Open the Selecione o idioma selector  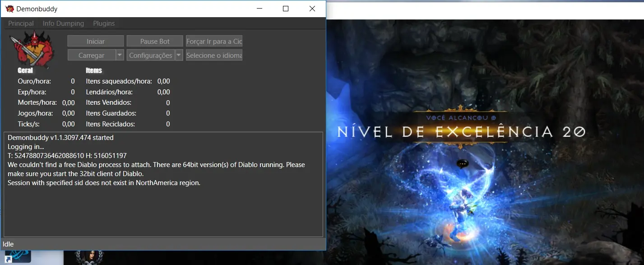[214, 55]
